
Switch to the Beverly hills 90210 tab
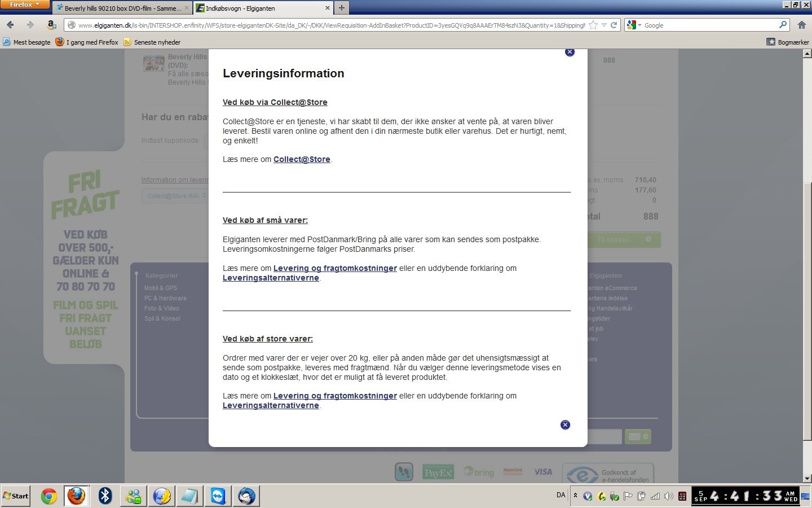pyautogui.click(x=122, y=8)
